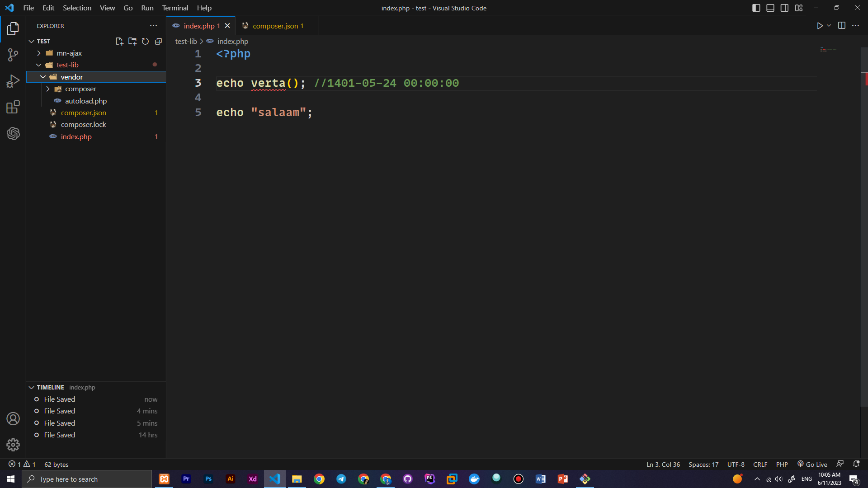Open the Explorer view in activity bar
Viewport: 868px width, 488px height.
coord(13,29)
